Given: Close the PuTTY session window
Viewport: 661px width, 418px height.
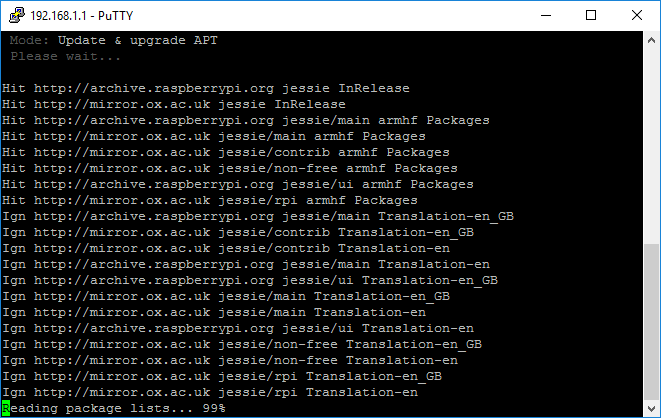Looking at the screenshot, I should coord(637,16).
